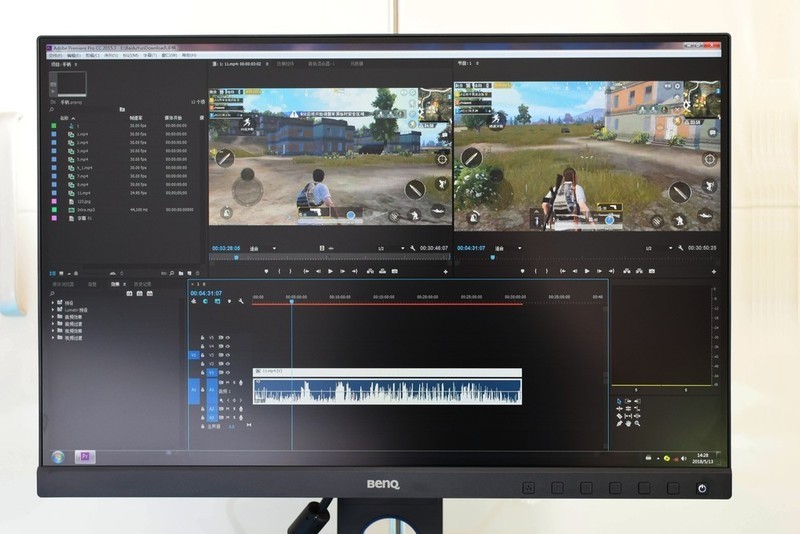Open the second menu in menu bar
This screenshot has height=534, width=800.
point(74,55)
